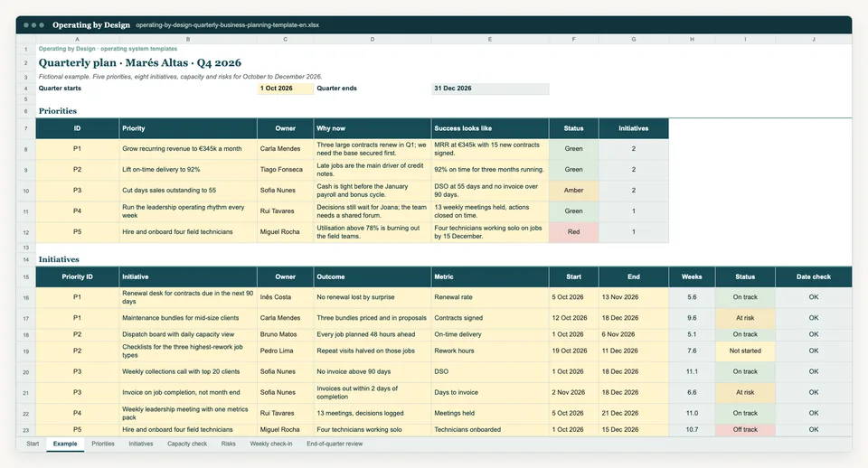Select Priorities table 'Hire and onboard four field technicians' cell
This screenshot has height=468, width=868.
188,232
